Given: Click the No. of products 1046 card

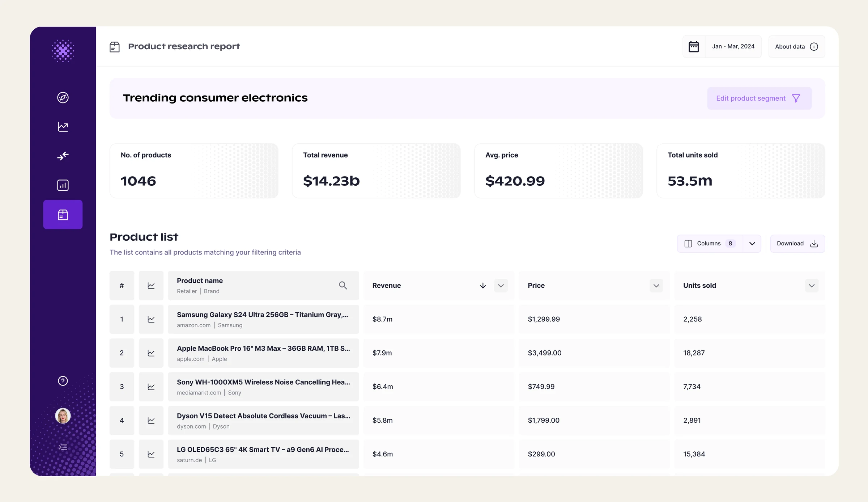Looking at the screenshot, I should click(x=194, y=171).
